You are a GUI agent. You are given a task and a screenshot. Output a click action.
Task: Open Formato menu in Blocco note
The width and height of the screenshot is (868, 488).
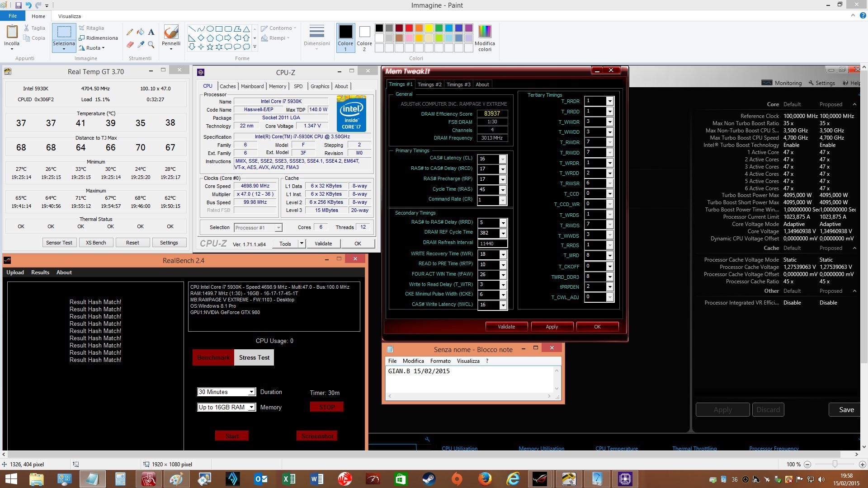click(440, 361)
